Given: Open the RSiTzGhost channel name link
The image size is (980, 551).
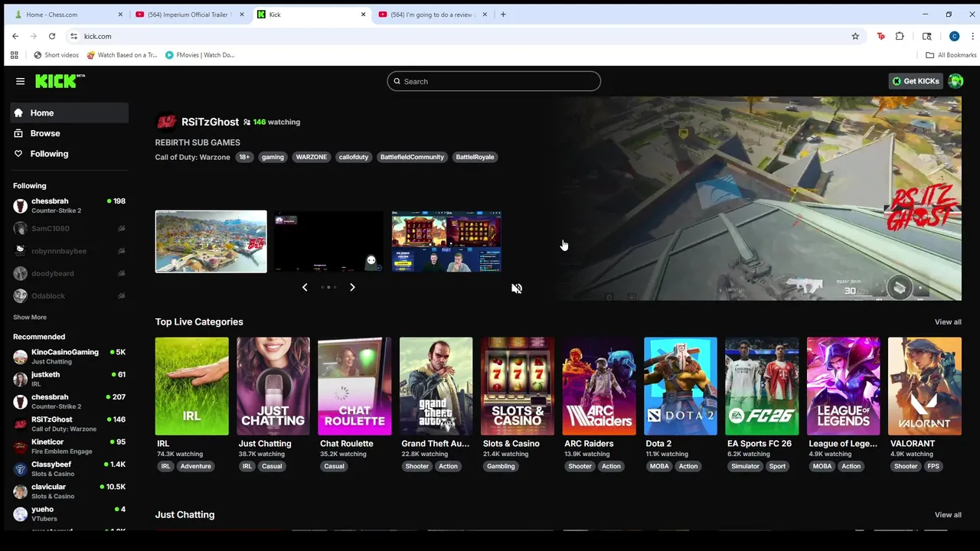Looking at the screenshot, I should point(210,122).
